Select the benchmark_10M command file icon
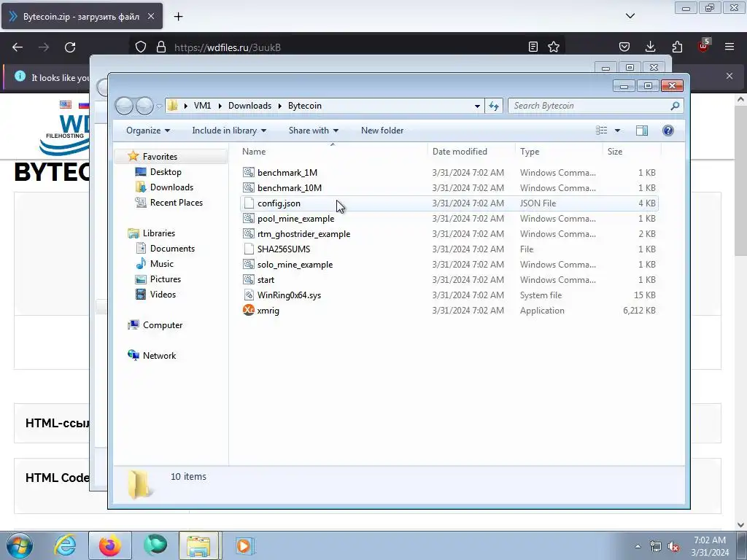Screen dimensions: 747x560 (x=248, y=187)
